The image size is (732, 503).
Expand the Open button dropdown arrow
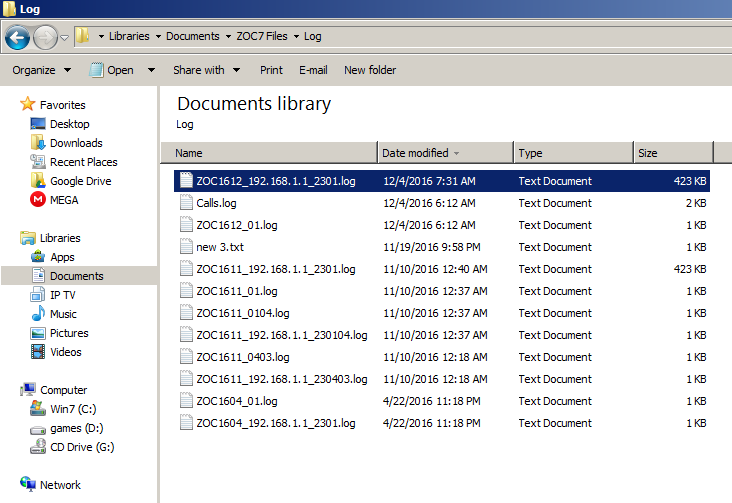click(151, 70)
